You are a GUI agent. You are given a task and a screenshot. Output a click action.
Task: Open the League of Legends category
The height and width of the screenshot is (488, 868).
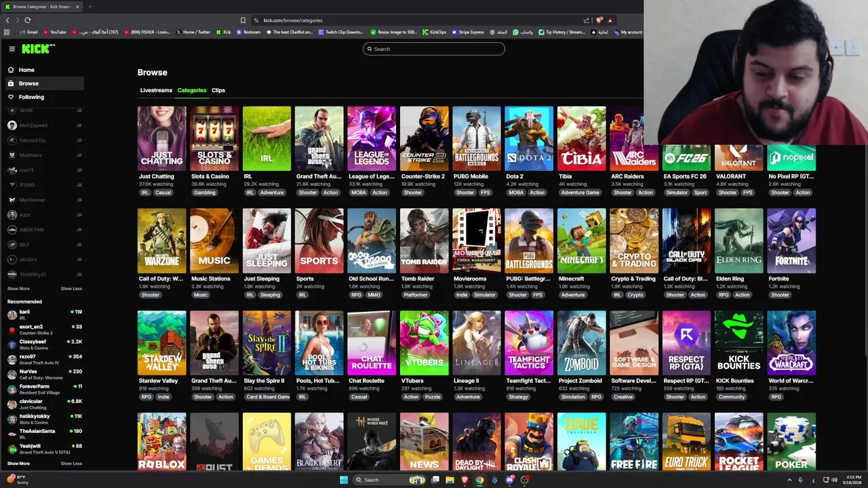click(372, 138)
